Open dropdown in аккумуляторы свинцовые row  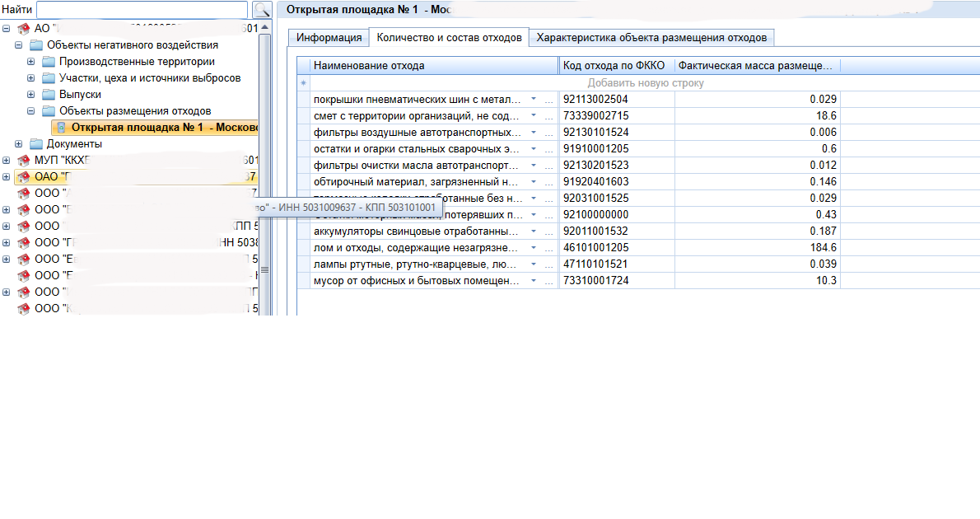(533, 231)
